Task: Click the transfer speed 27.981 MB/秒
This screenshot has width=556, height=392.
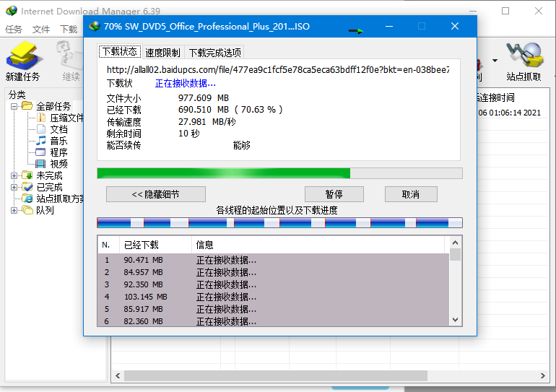Action: pos(207,122)
